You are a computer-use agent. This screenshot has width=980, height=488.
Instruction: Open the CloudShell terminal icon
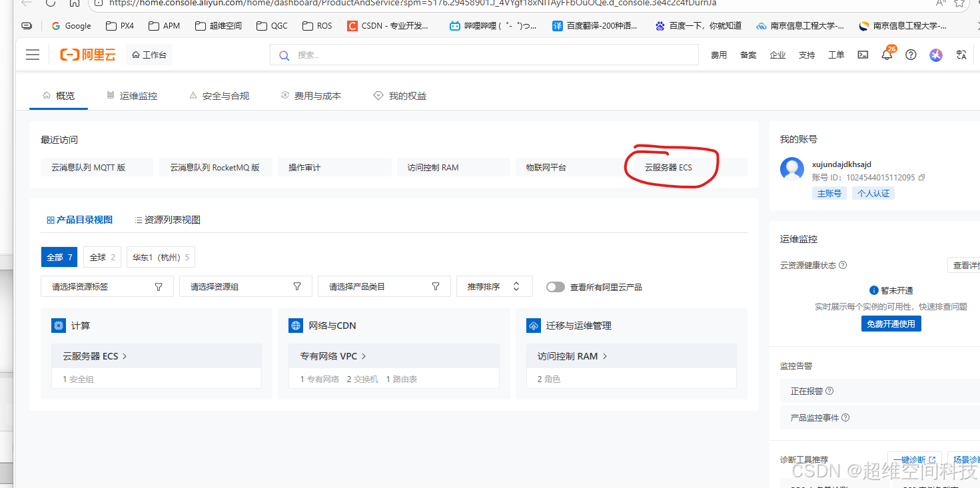coord(862,55)
